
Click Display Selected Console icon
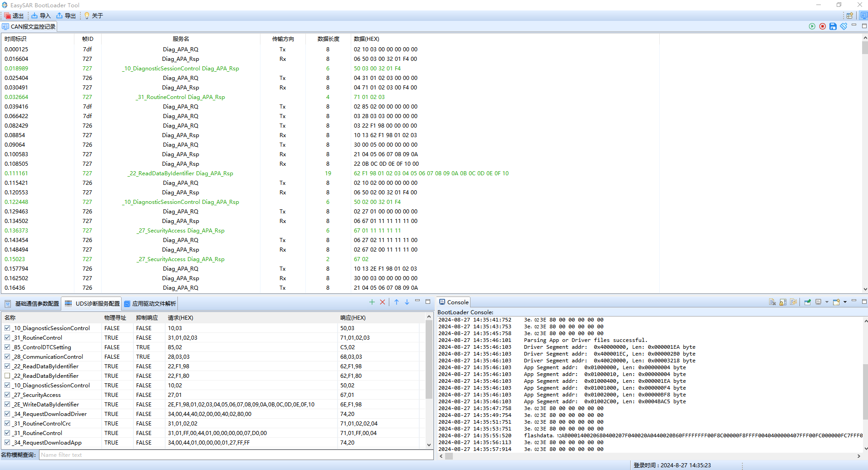[x=819, y=302]
